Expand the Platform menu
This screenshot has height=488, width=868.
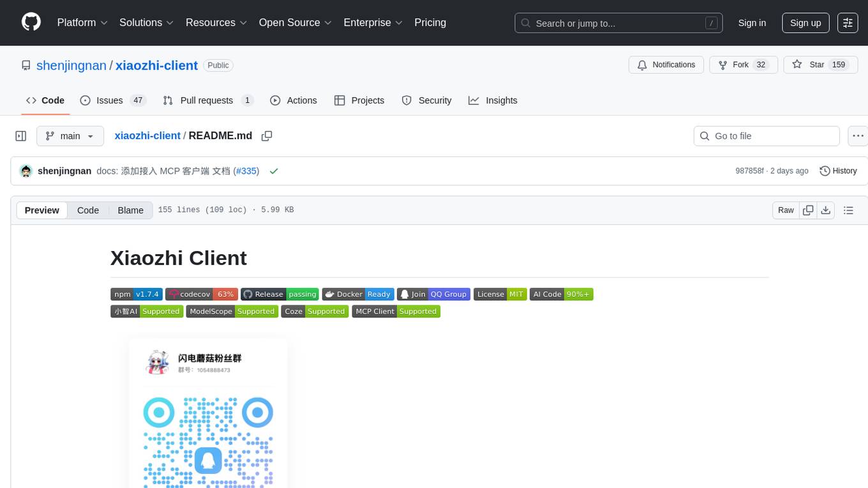coord(81,22)
